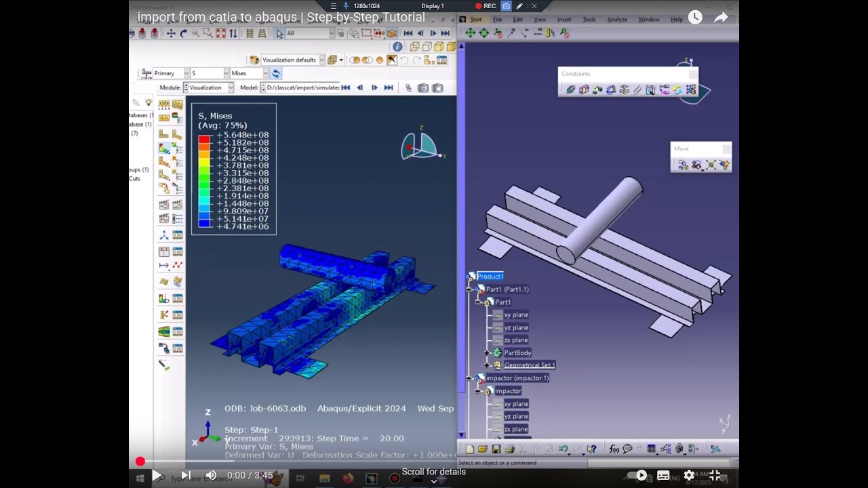Click the YouTube red progress scrubber
The image size is (868, 488).
[140, 462]
